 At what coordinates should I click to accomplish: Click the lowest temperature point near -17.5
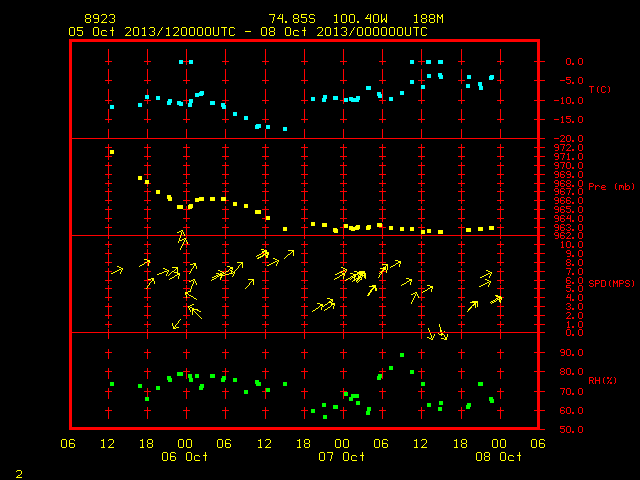(285, 129)
